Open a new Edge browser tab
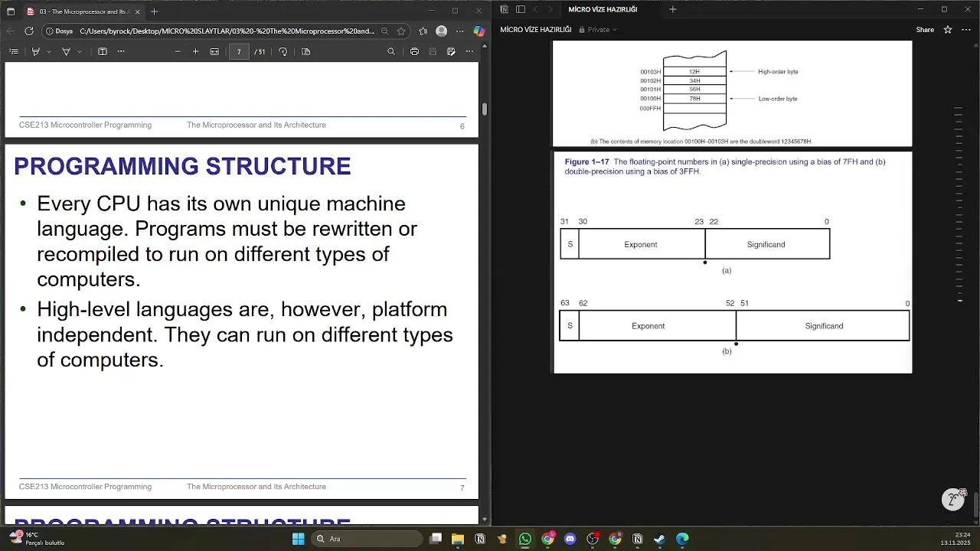The height and width of the screenshot is (551, 980). coord(155,11)
